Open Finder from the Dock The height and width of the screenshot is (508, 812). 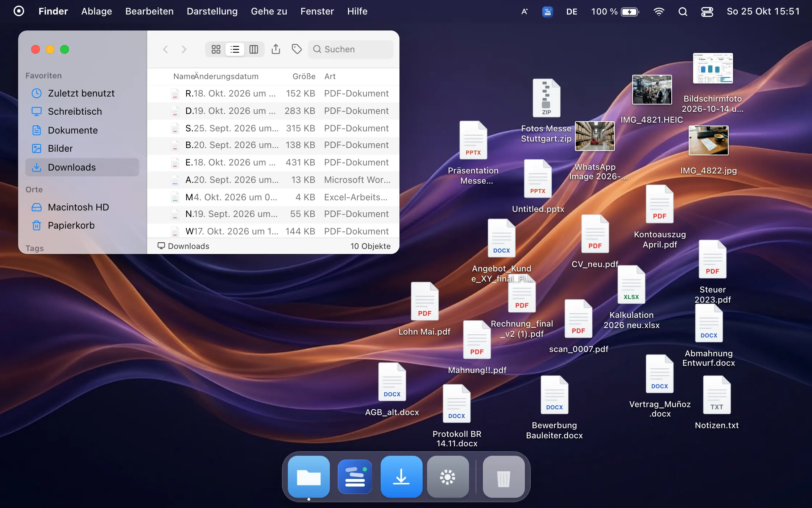pos(309,477)
